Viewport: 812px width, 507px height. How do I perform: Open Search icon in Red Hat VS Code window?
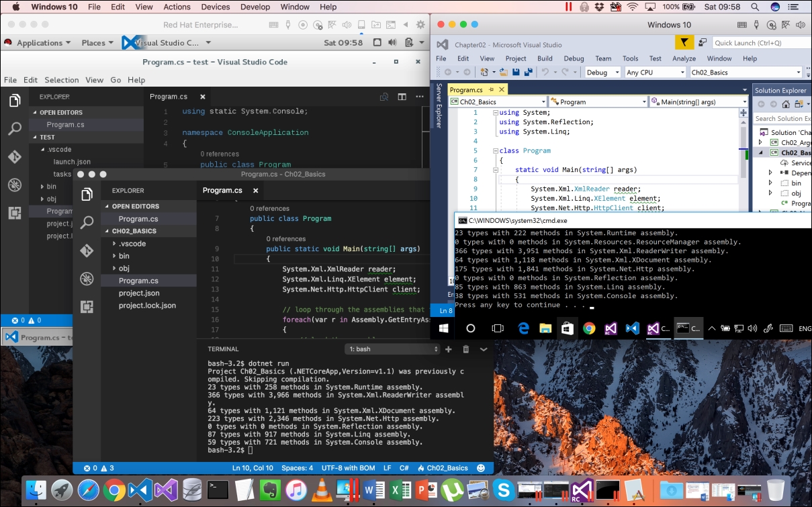[x=14, y=129]
